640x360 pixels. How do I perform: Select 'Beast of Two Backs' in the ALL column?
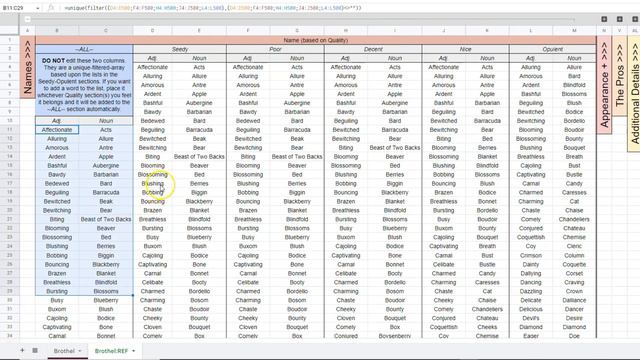pos(106,219)
